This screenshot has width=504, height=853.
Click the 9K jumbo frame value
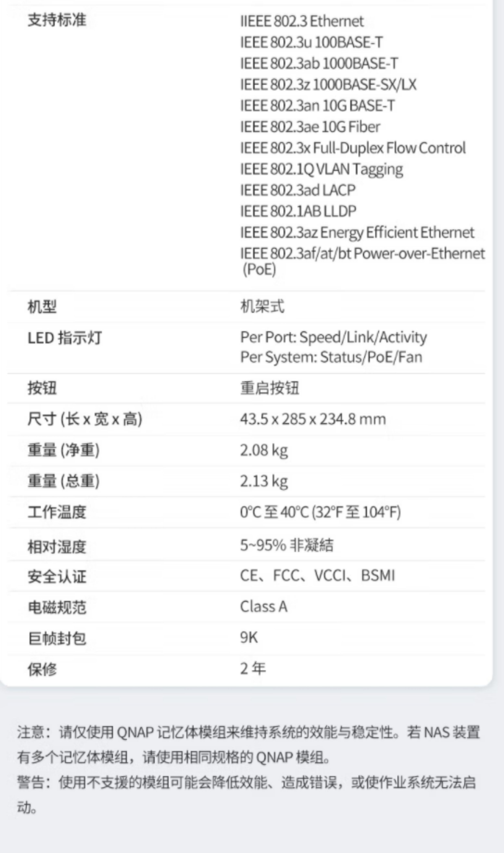pos(249,638)
